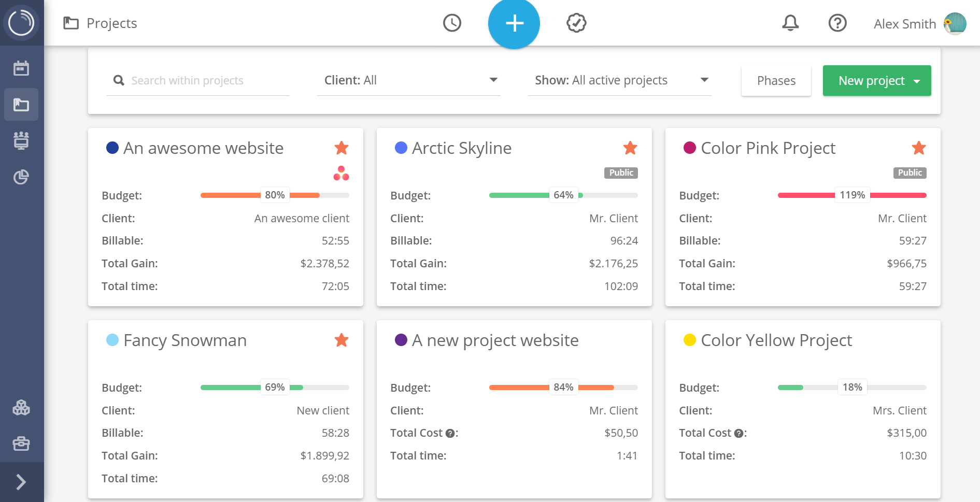Click the Phases button

tap(776, 81)
